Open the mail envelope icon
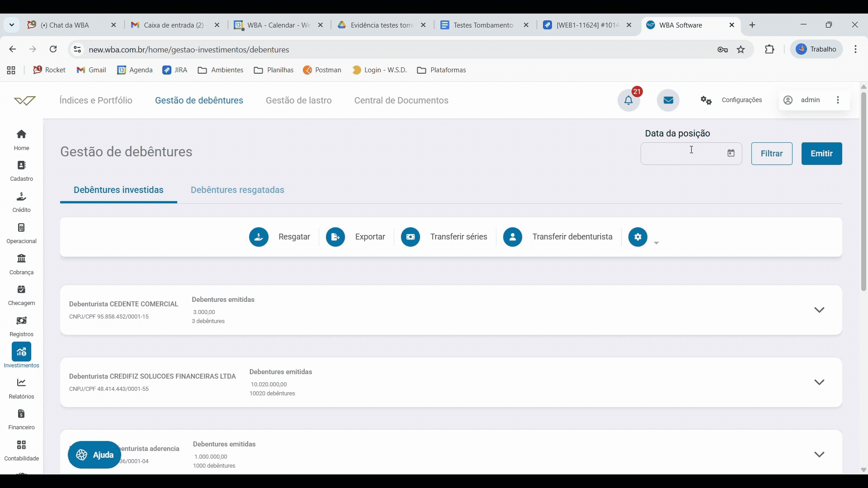This screenshot has height=488, width=868. click(668, 100)
